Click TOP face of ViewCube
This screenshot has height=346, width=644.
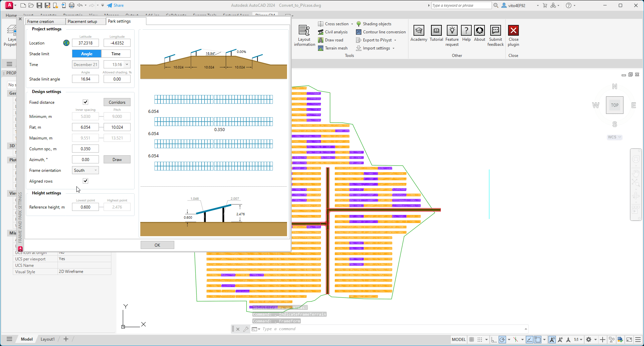pos(614,105)
